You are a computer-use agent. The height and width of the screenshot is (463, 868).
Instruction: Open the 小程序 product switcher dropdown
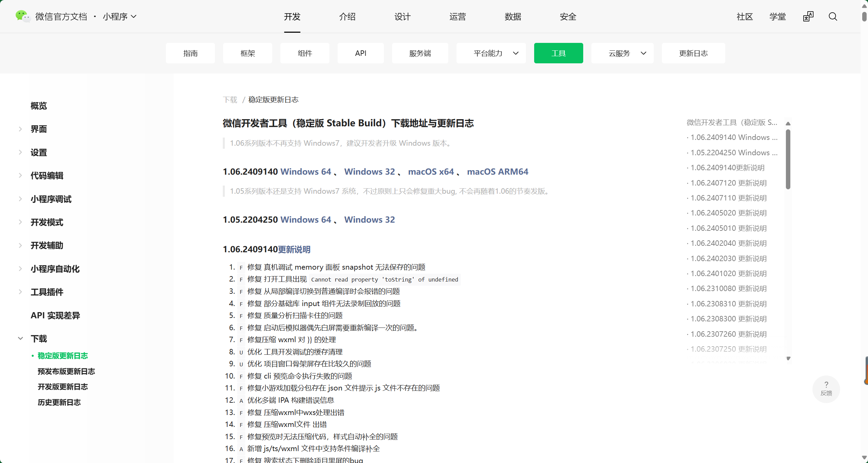click(x=120, y=16)
